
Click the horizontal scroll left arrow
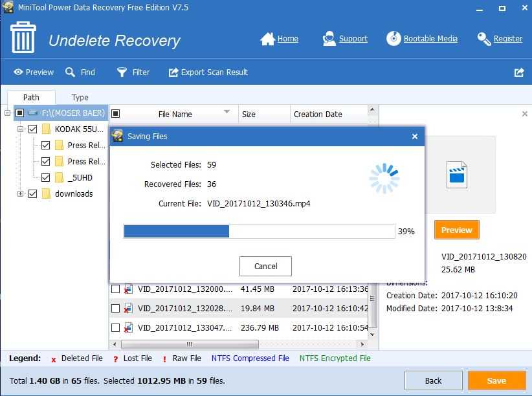point(115,344)
